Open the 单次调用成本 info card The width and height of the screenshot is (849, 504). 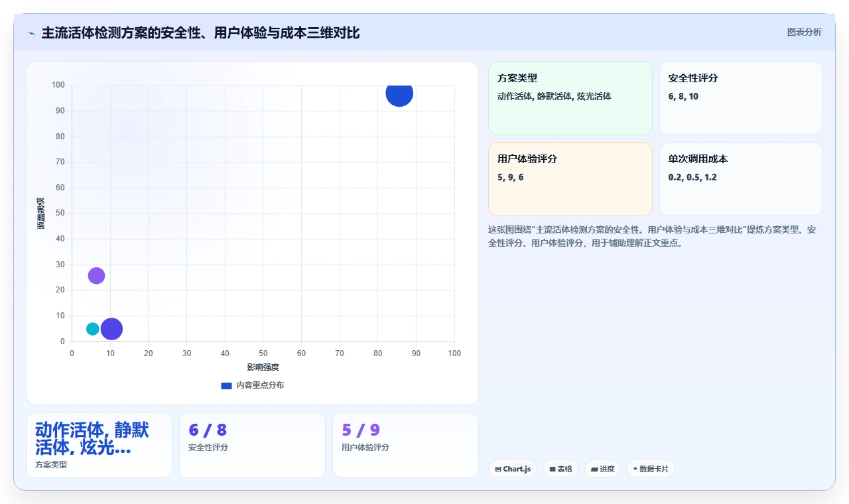[x=741, y=179]
